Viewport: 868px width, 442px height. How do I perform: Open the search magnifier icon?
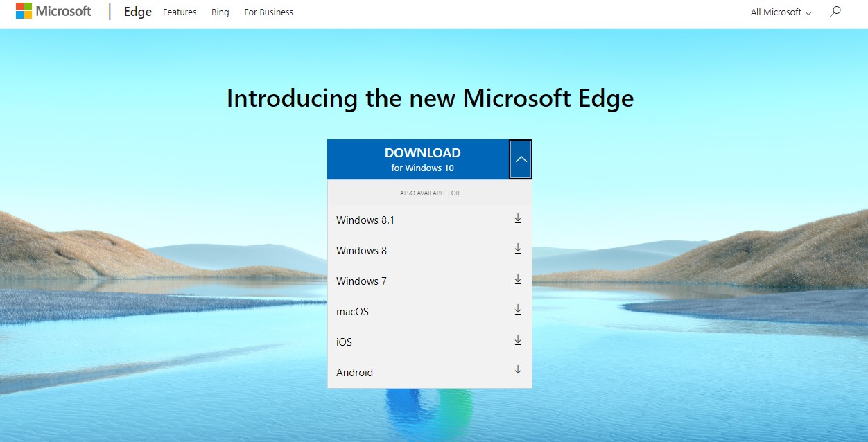coord(835,12)
